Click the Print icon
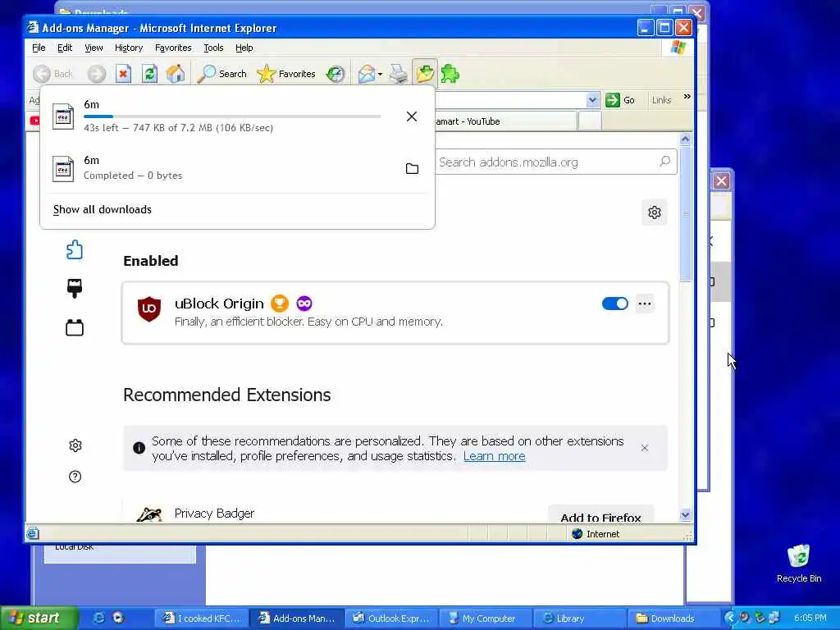 (398, 74)
